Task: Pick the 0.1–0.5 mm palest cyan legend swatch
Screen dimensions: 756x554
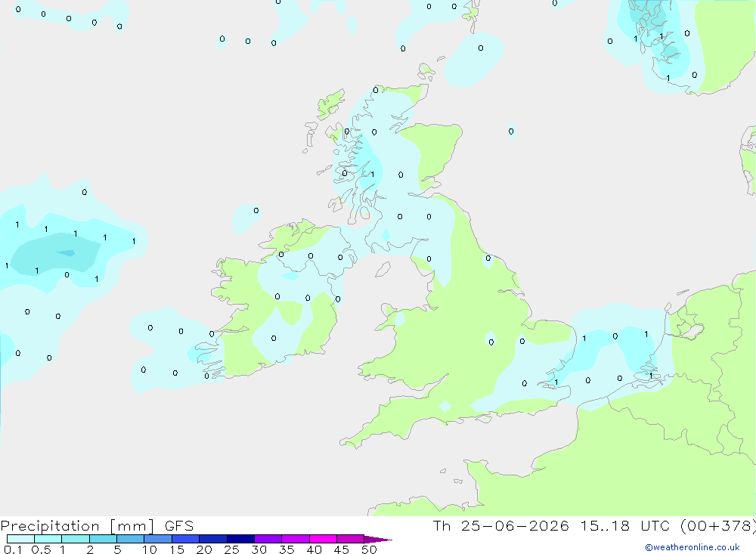Action: pyautogui.click(x=20, y=539)
